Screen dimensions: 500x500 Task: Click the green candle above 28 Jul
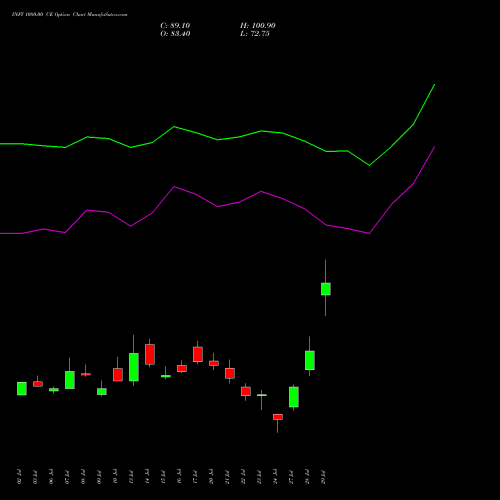pyautogui.click(x=310, y=360)
